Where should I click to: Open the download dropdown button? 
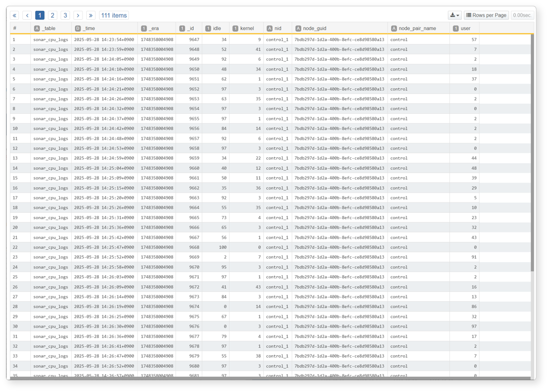pos(455,15)
